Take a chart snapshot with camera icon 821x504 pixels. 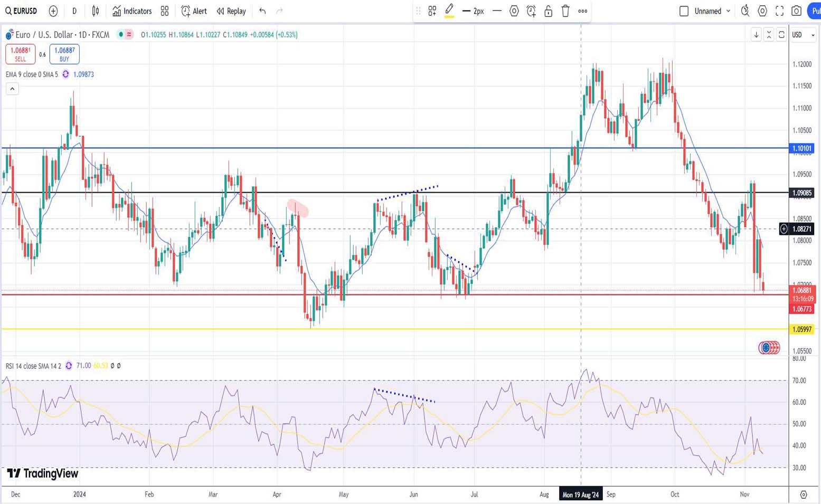pyautogui.click(x=797, y=11)
